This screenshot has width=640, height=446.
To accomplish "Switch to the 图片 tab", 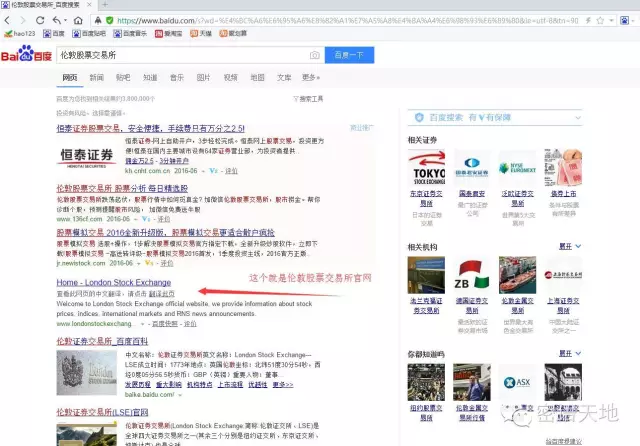I will click(203, 78).
